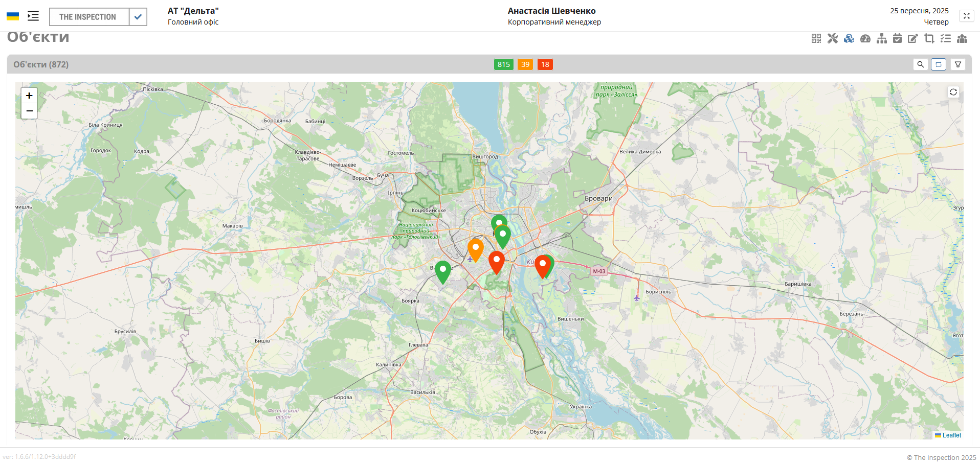Expand the sidebar navigation menu
Image resolution: width=980 pixels, height=464 pixels.
33,16
